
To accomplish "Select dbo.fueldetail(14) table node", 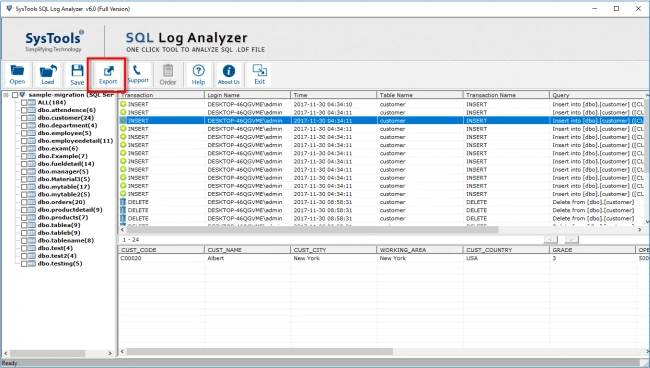I will point(66,164).
